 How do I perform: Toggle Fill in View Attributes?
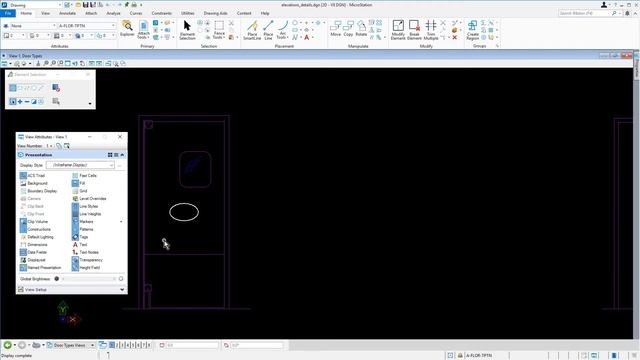pos(79,183)
